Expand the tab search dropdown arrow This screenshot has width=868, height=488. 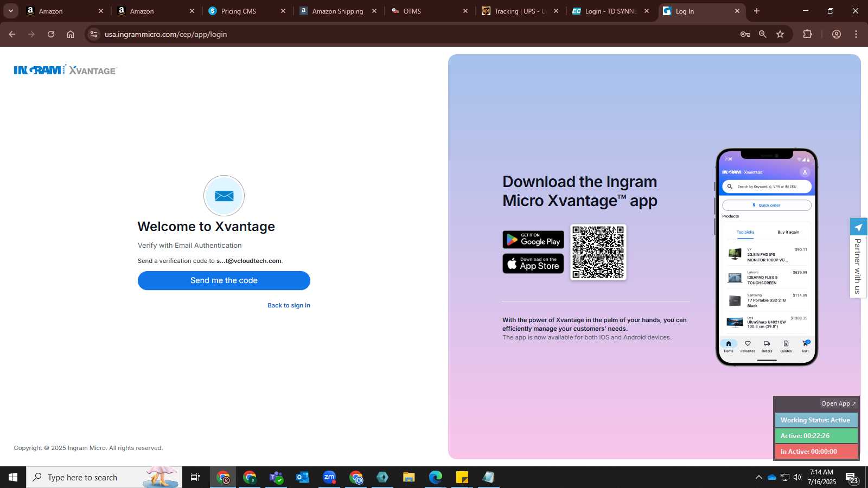click(10, 11)
